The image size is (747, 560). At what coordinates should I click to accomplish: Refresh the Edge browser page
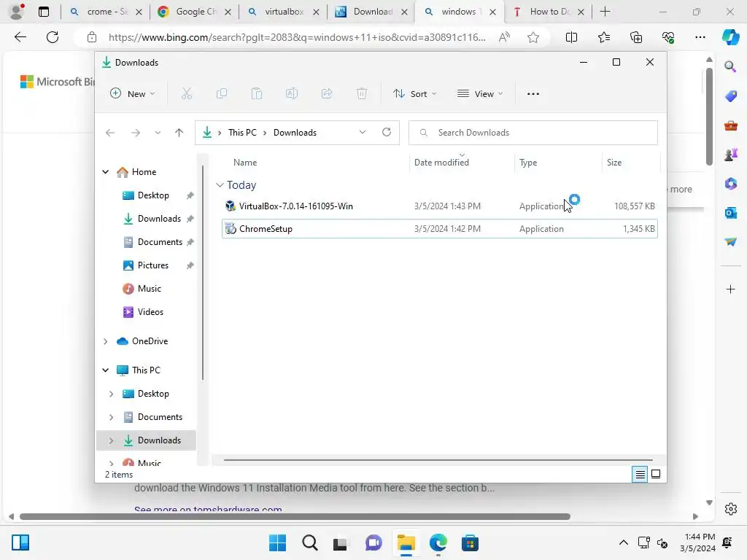pos(53,37)
